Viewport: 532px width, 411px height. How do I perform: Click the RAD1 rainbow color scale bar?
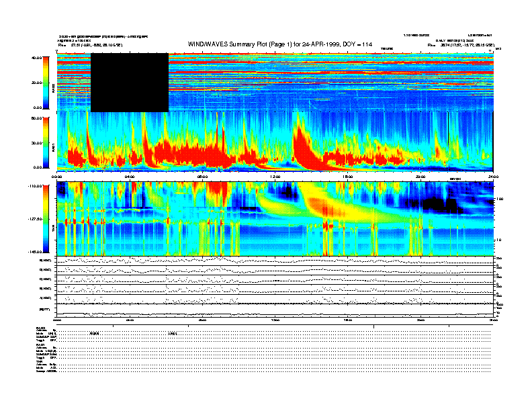point(46,142)
